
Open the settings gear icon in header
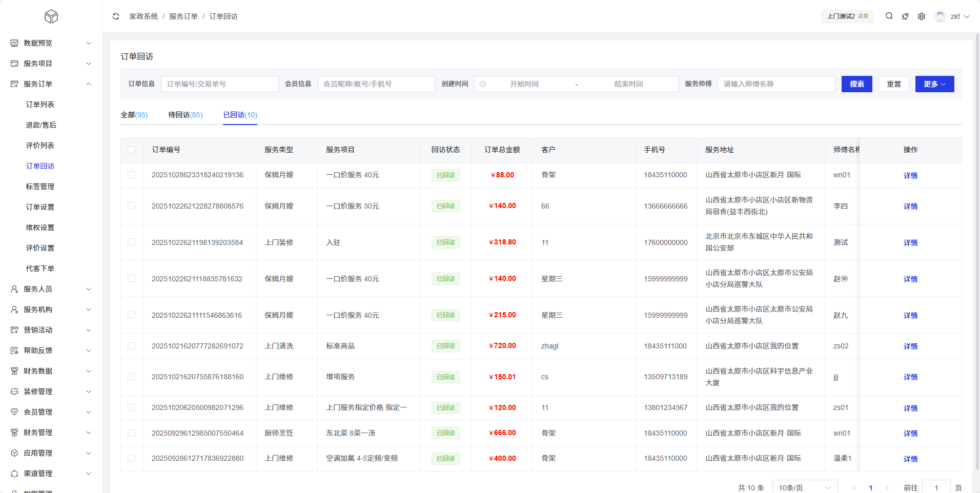[922, 16]
